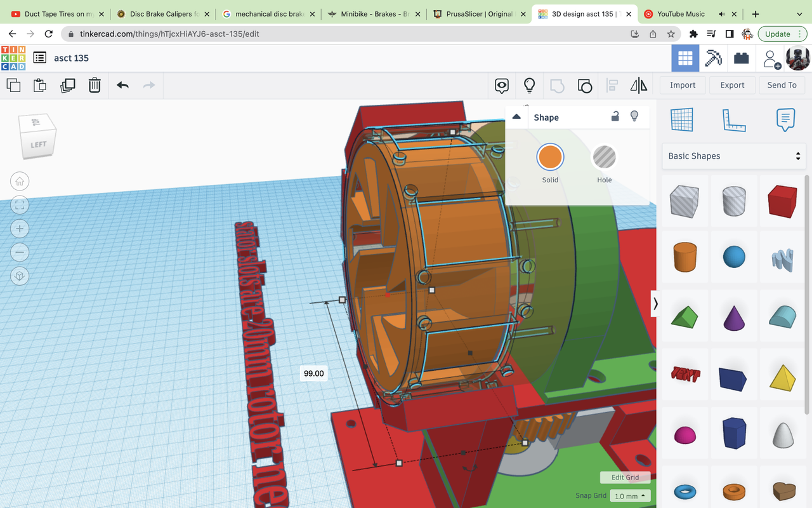This screenshot has height=508, width=812.
Task: Click the Home view button
Action: coord(20,181)
